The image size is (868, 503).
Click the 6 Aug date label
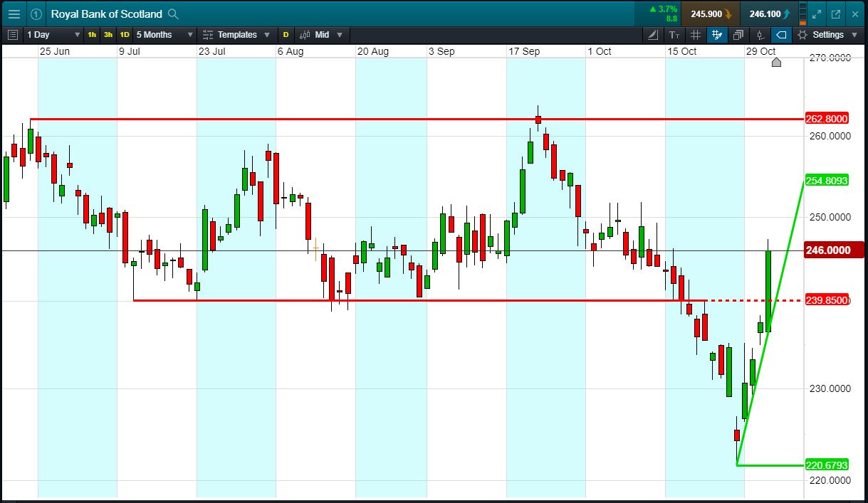291,51
